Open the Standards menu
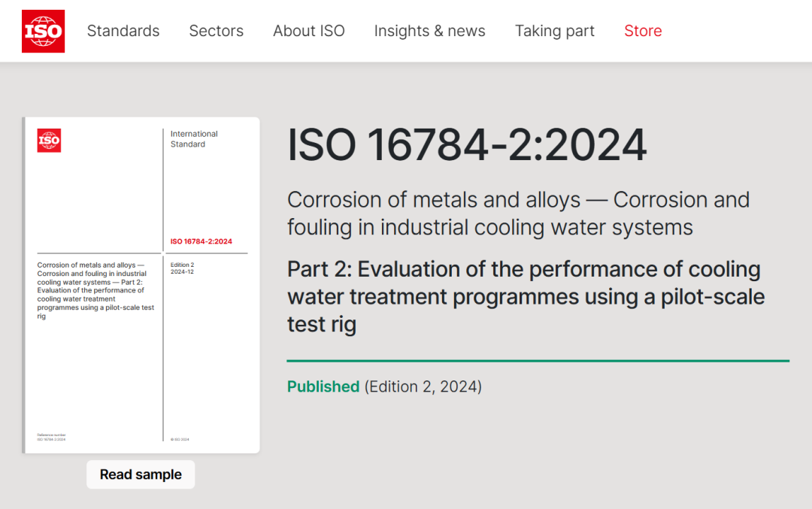 pos(123,31)
